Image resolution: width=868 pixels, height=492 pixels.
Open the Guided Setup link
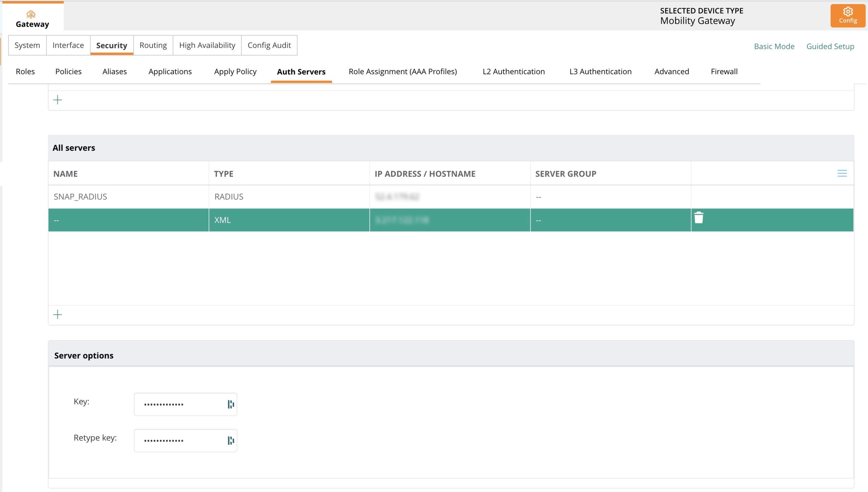[x=830, y=46]
